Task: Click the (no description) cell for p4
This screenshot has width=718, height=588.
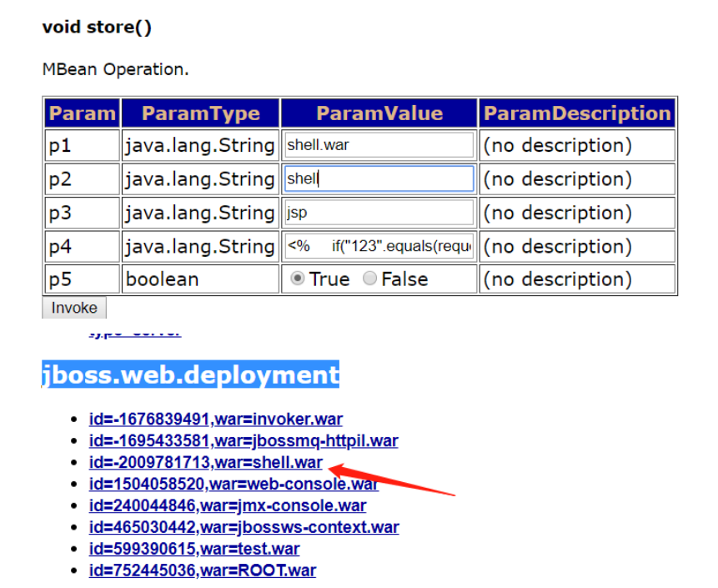Action: tap(577, 246)
